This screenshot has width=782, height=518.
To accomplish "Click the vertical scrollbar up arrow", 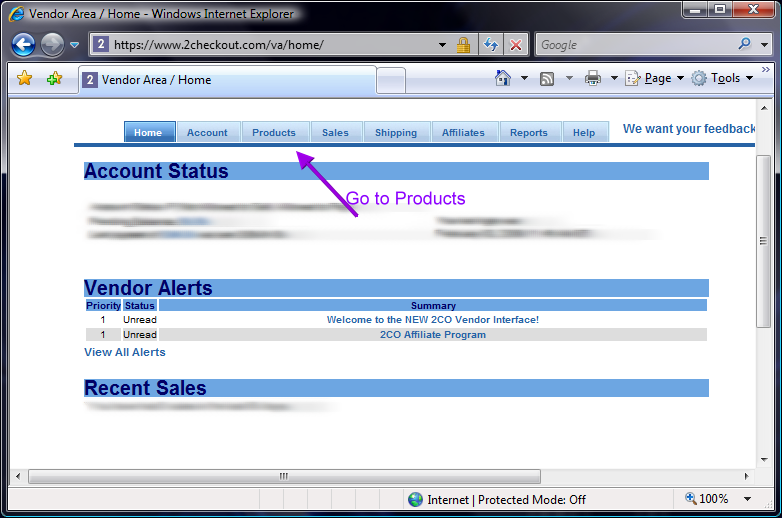I will (x=764, y=108).
